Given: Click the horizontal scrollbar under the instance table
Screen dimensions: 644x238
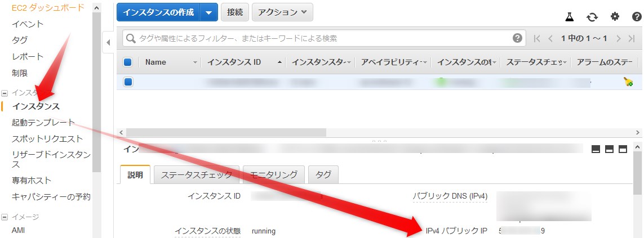Looking at the screenshot, I should (225, 132).
